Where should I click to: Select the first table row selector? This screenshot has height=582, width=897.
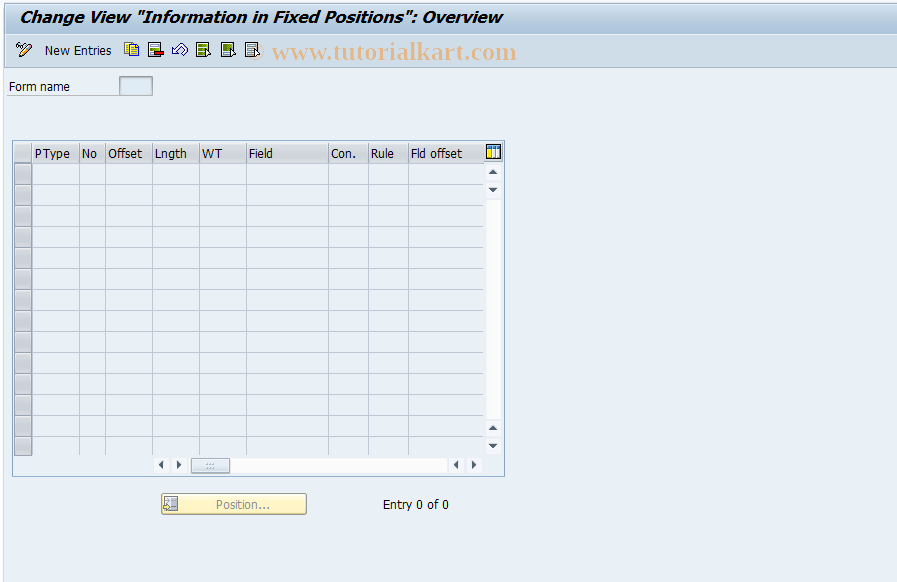(x=23, y=174)
